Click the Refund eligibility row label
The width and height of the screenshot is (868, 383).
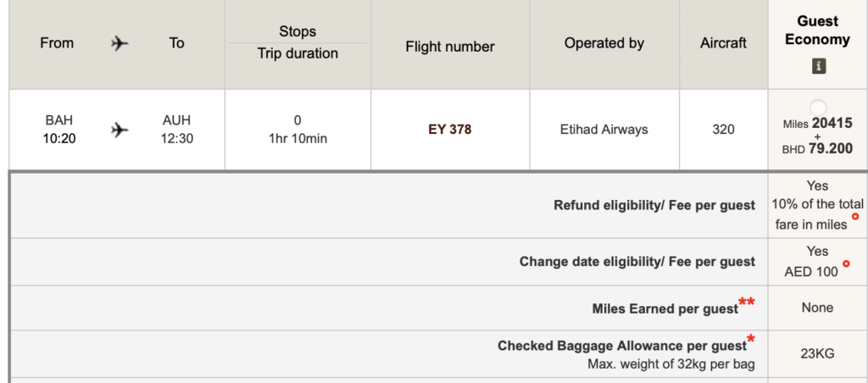coord(654,205)
